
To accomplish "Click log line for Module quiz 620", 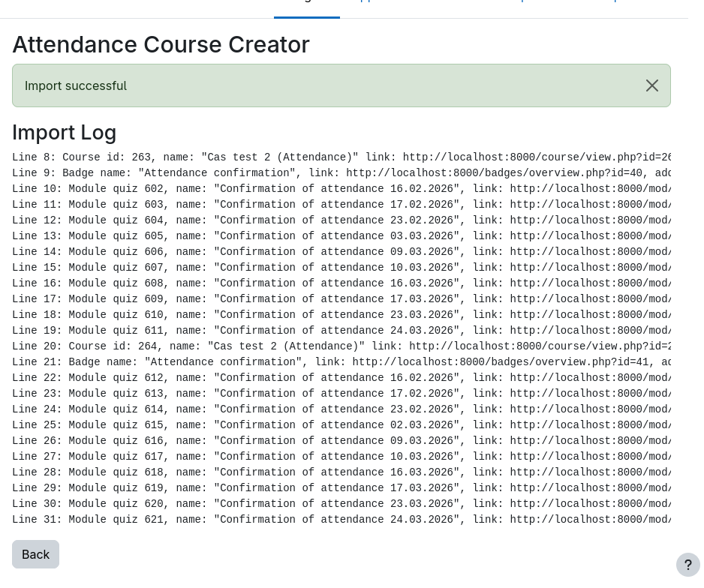I will click(341, 503).
